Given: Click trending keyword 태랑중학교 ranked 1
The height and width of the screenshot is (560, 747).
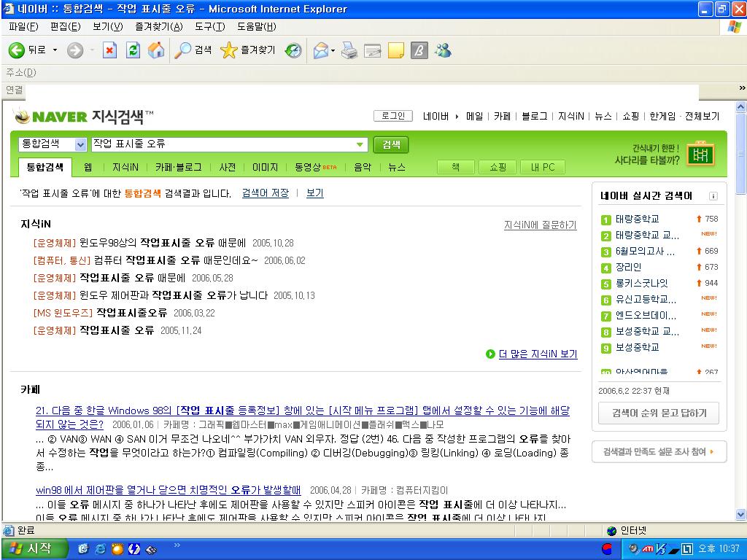Looking at the screenshot, I should (637, 219).
